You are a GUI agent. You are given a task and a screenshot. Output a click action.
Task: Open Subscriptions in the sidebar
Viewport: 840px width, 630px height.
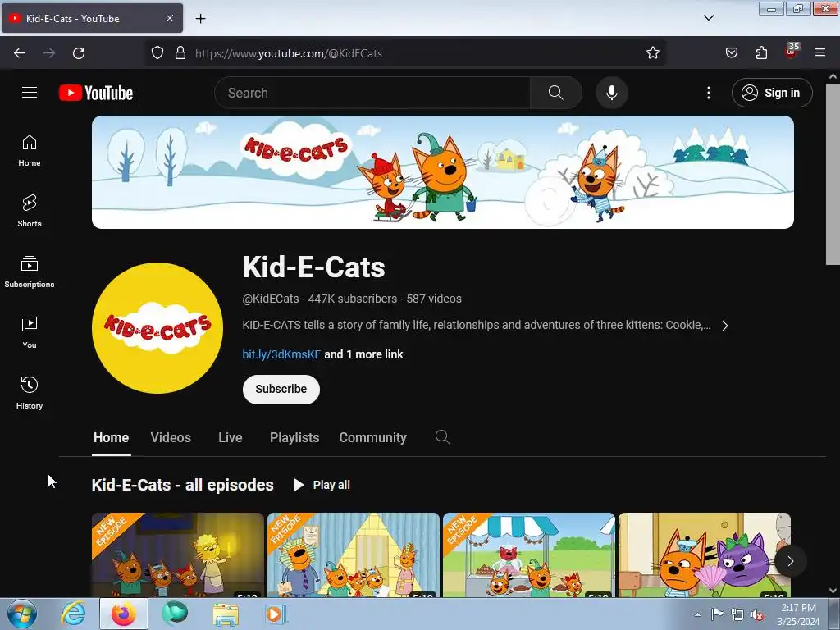click(30, 272)
